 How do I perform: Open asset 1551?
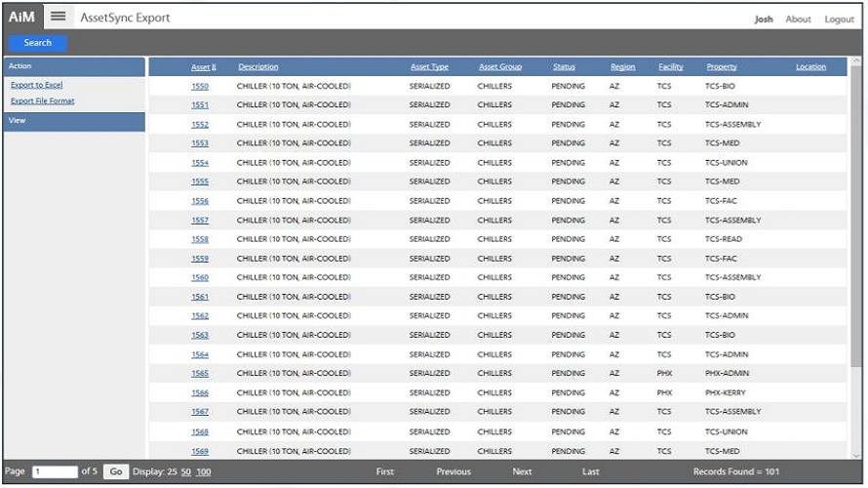(200, 105)
